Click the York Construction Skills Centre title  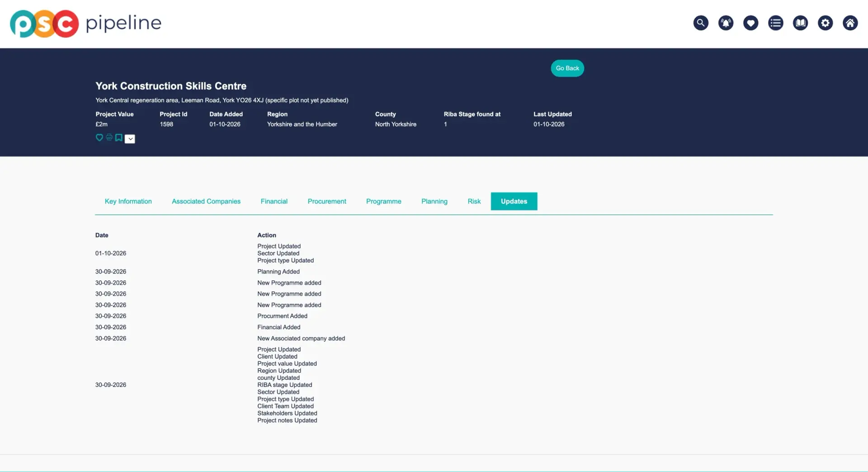point(171,86)
